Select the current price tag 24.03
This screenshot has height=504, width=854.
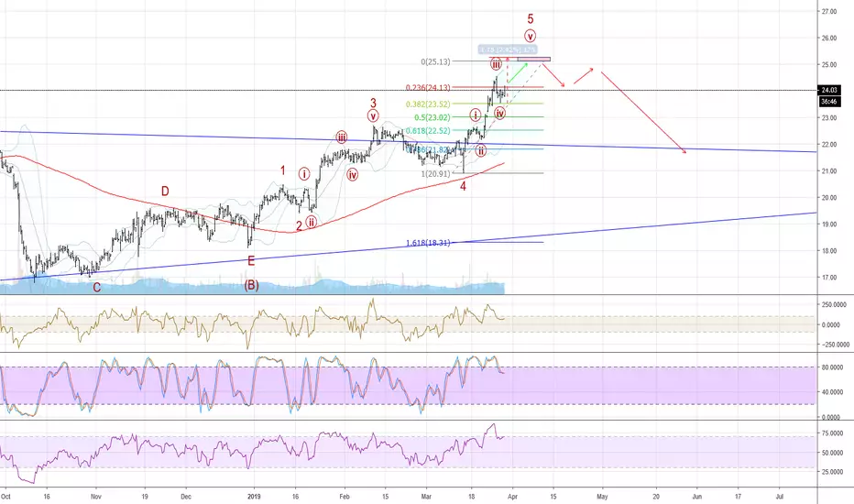click(x=829, y=91)
